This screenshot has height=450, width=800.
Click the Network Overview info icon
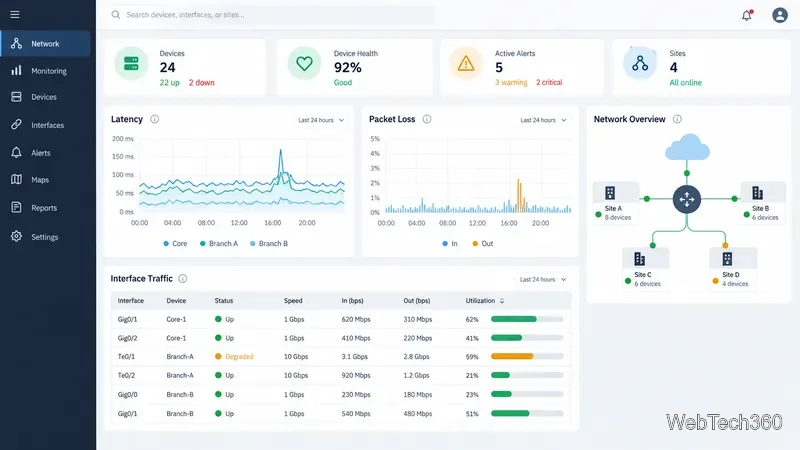click(677, 119)
